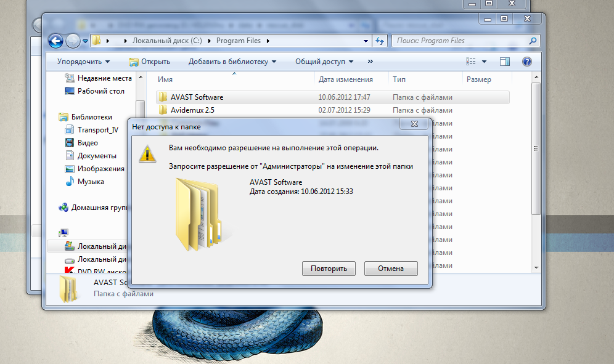Click the Forward navigation arrow

click(73, 41)
